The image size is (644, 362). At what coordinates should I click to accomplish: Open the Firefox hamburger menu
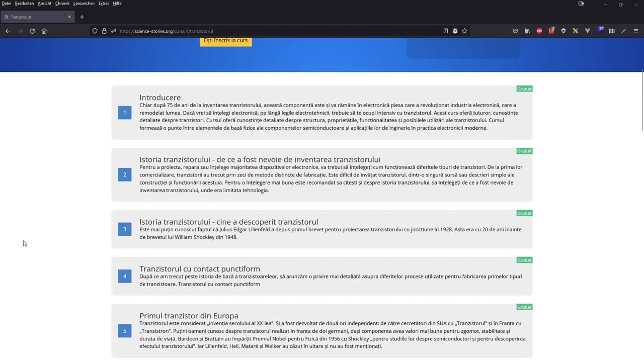[x=636, y=31]
